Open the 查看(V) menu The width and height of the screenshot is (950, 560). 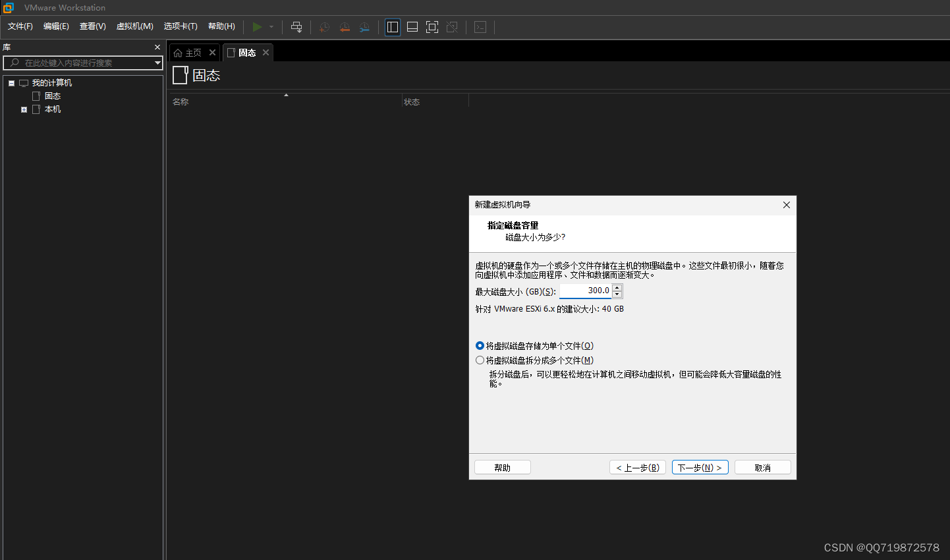pos(93,26)
